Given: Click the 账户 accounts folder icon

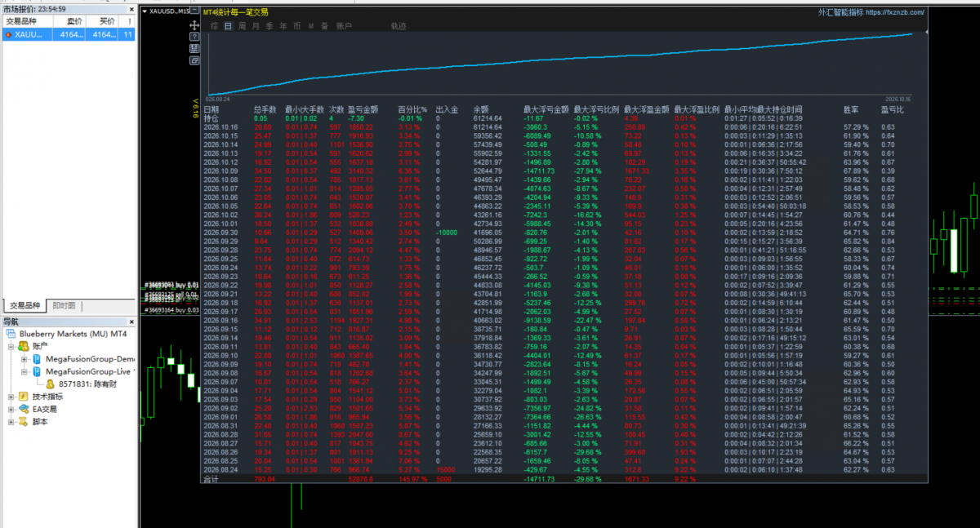Looking at the screenshot, I should coord(23,346).
